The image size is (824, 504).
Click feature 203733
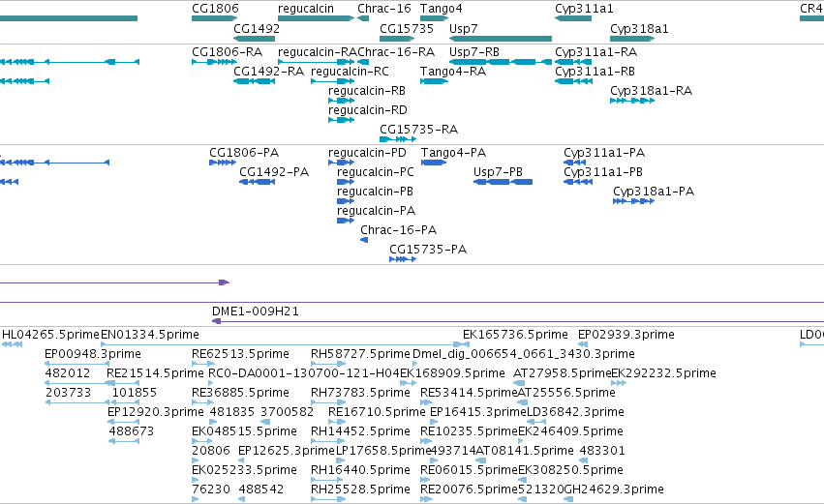tap(77, 402)
